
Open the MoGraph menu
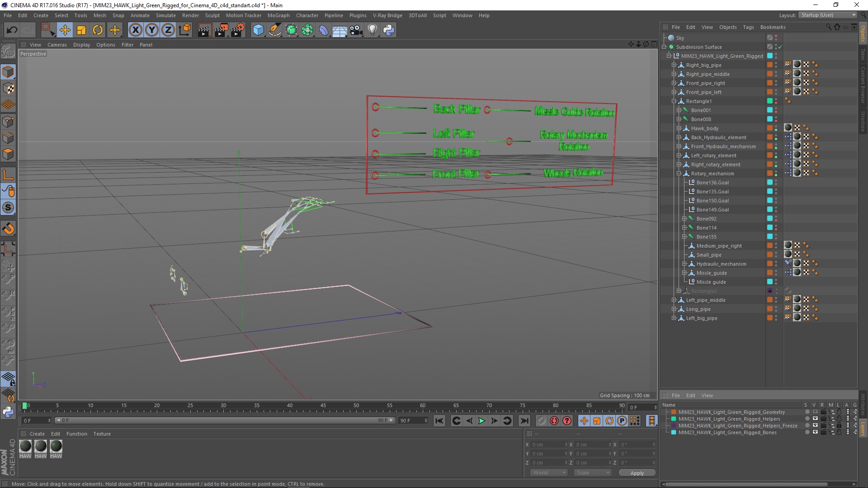click(x=278, y=15)
